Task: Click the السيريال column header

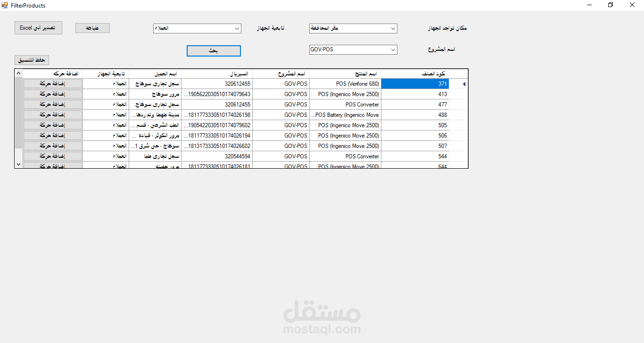Action: click(x=217, y=74)
